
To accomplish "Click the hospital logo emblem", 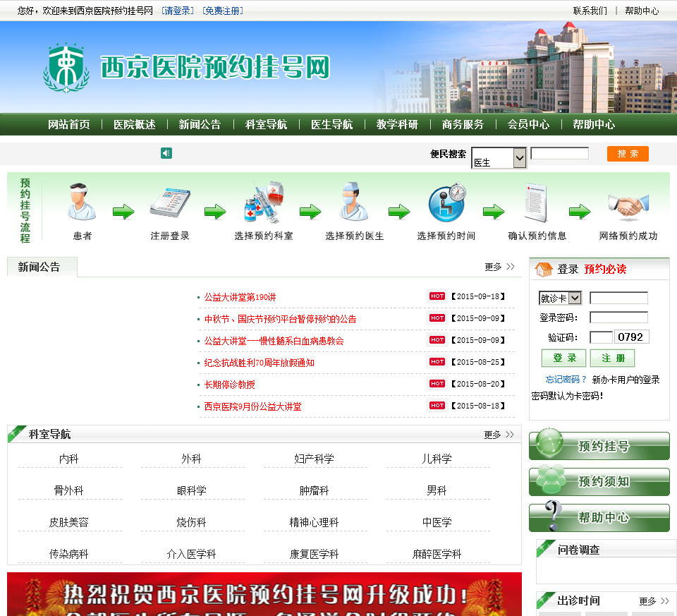I will tap(66, 68).
